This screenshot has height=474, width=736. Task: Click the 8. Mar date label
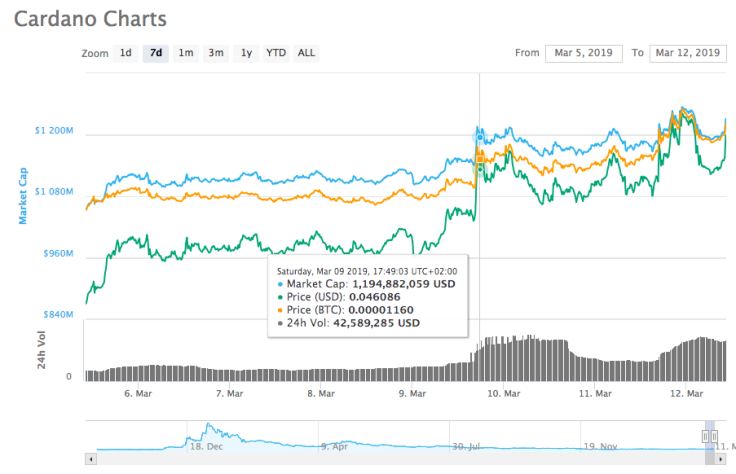pyautogui.click(x=321, y=394)
